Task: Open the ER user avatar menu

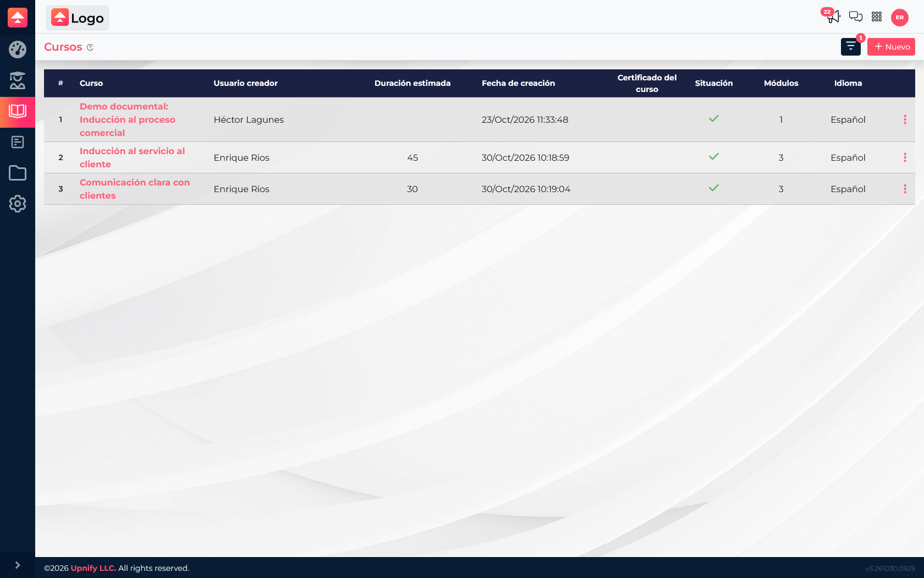Action: pos(900,18)
